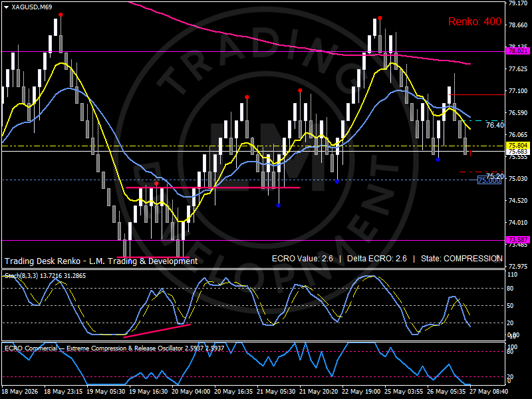Click the 78.660 price scale value
Image resolution: width=532 pixels, height=399 pixels.
coord(518,25)
